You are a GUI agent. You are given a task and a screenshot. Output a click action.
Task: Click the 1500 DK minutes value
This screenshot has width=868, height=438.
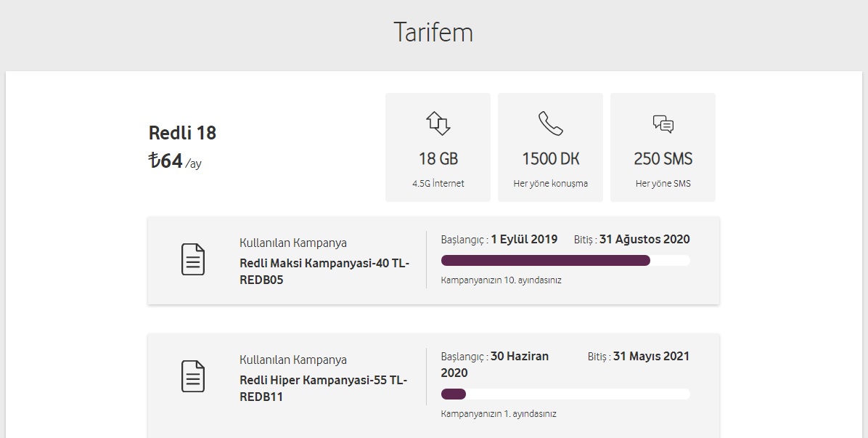coord(550,159)
